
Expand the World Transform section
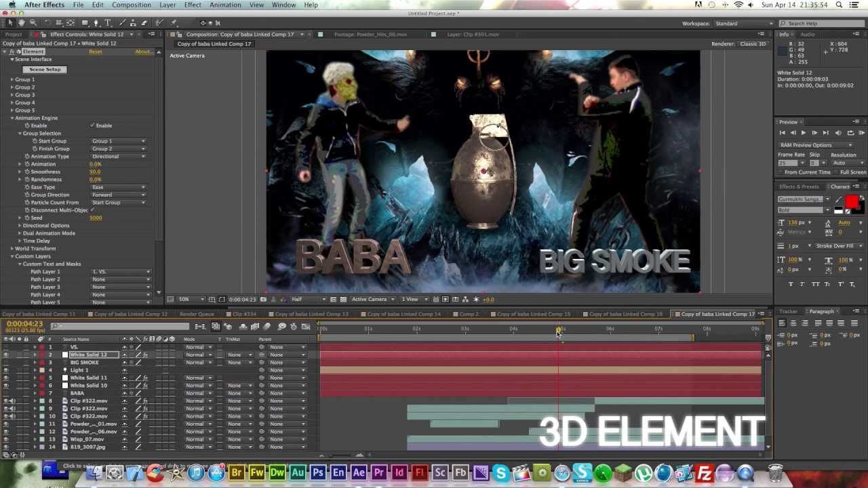pyautogui.click(x=12, y=249)
